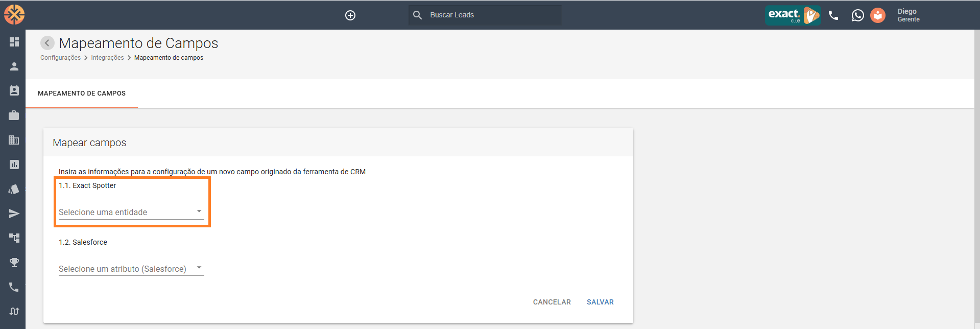Open the WhatsApp icon in the top bar
980x329 pixels.
click(858, 15)
